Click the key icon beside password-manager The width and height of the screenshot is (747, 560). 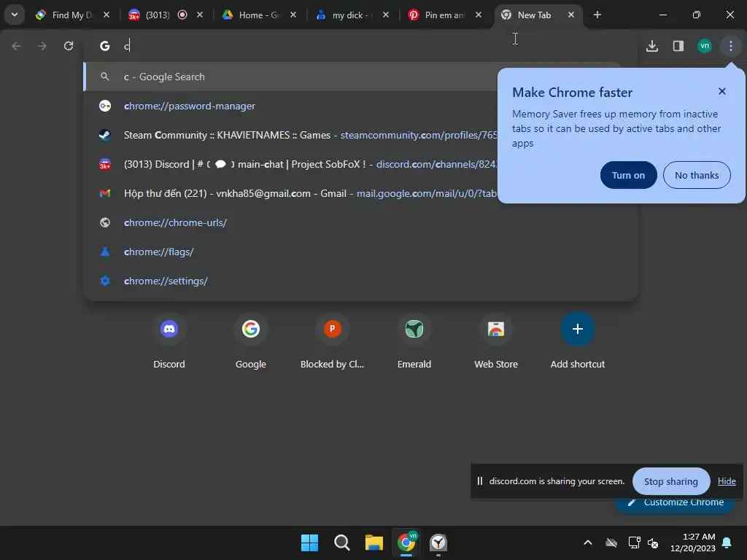tap(105, 106)
